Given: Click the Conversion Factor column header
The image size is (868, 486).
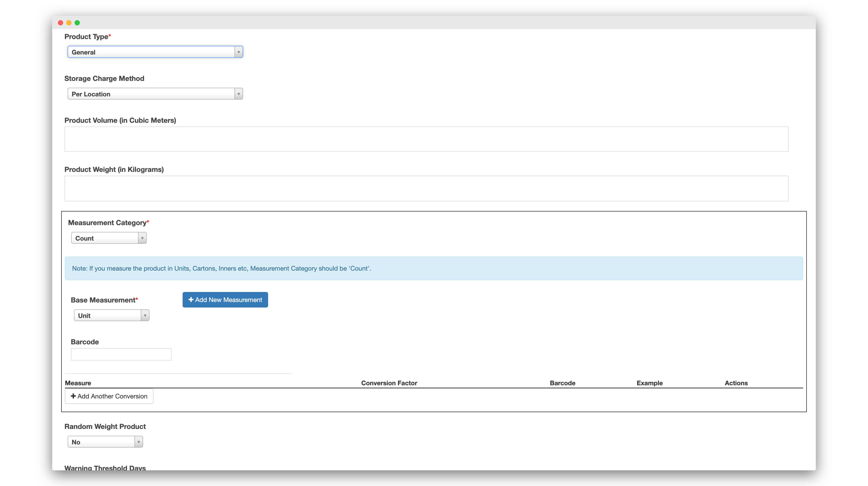Looking at the screenshot, I should coord(389,383).
